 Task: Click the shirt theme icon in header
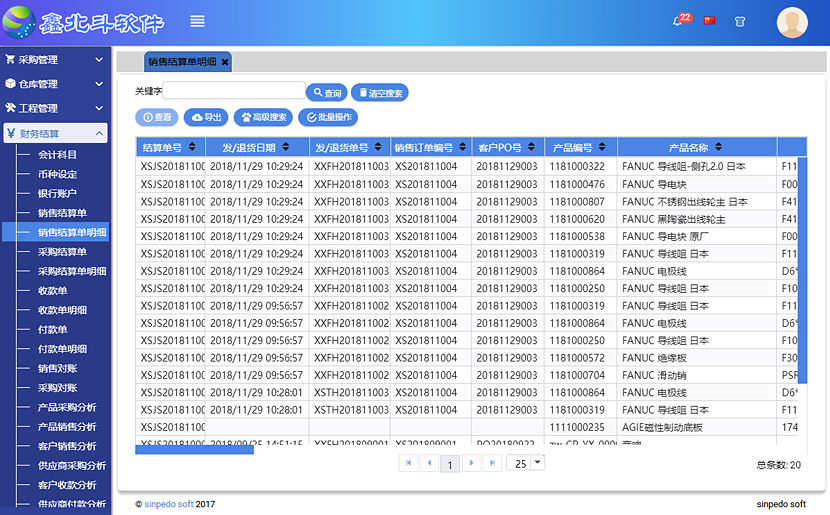[x=740, y=20]
